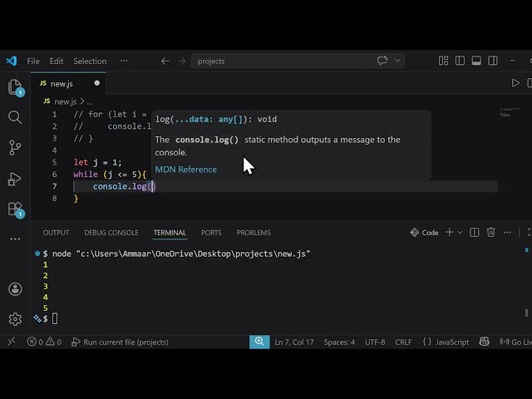Click Run current file (projects) in status bar
This screenshot has height=399, width=532.
120,342
